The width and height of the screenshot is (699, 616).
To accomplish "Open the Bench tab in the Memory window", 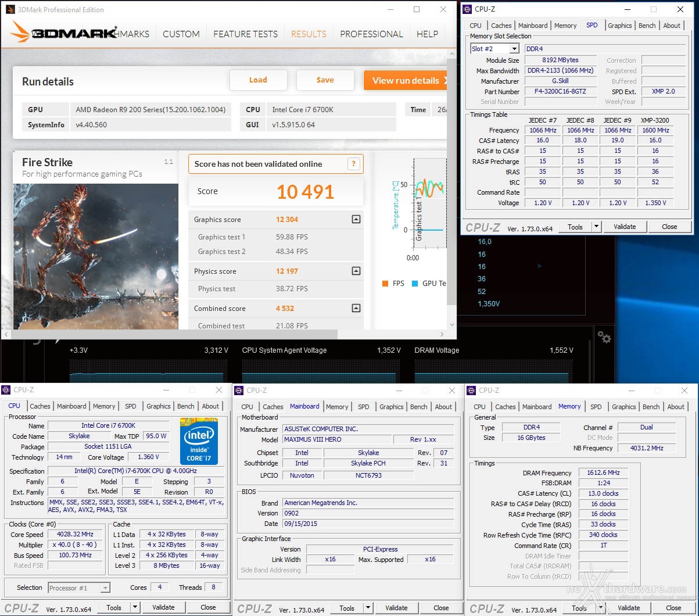I will (x=651, y=407).
